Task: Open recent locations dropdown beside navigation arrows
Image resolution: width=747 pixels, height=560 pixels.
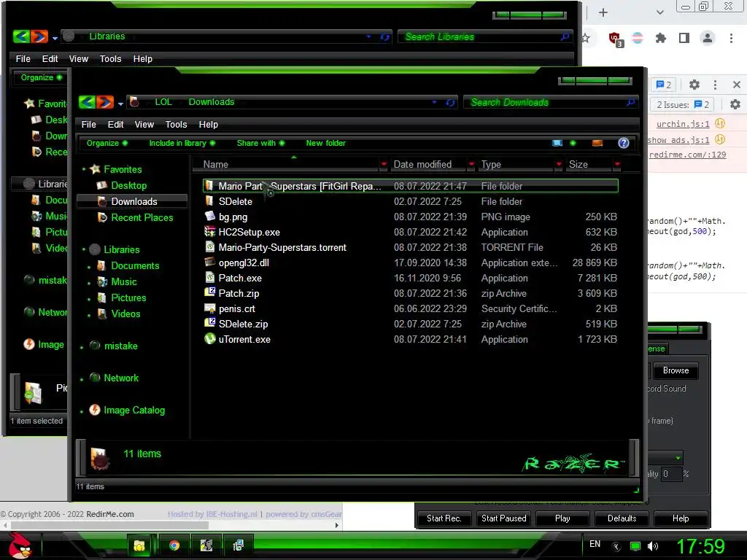Action: (120, 104)
